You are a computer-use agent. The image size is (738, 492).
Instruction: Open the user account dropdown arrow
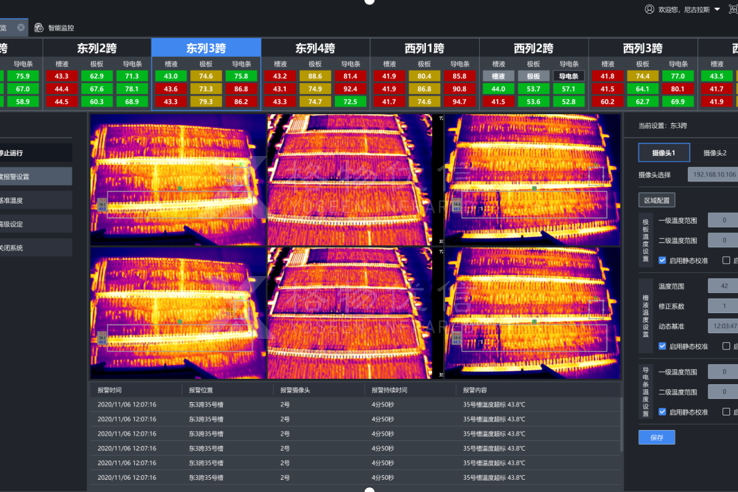tap(717, 10)
